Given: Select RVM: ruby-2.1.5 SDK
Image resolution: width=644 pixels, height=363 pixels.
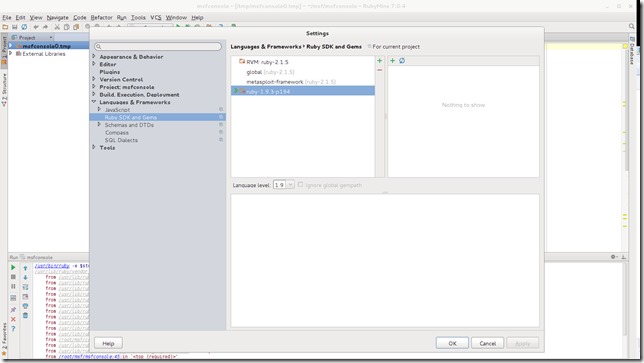Looking at the screenshot, I should [267, 62].
